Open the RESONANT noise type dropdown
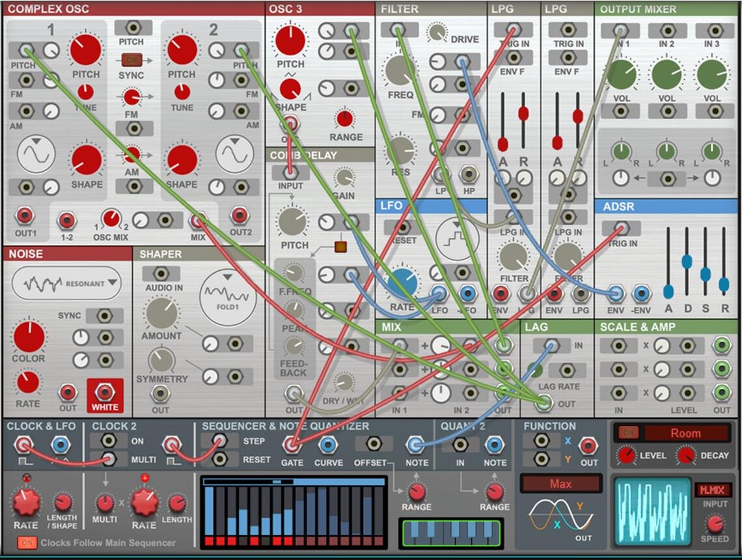Image resolution: width=742 pixels, height=560 pixels. [x=65, y=283]
